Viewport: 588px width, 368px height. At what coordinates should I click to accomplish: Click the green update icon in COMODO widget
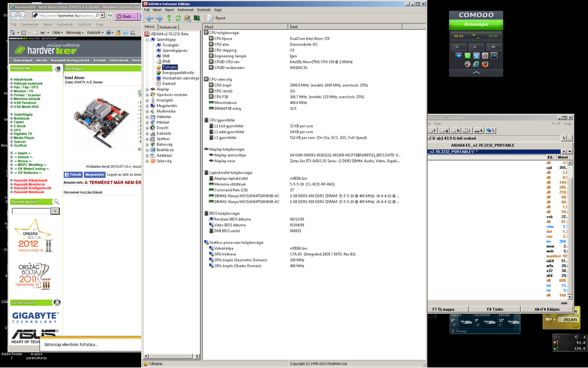pyautogui.click(x=467, y=56)
